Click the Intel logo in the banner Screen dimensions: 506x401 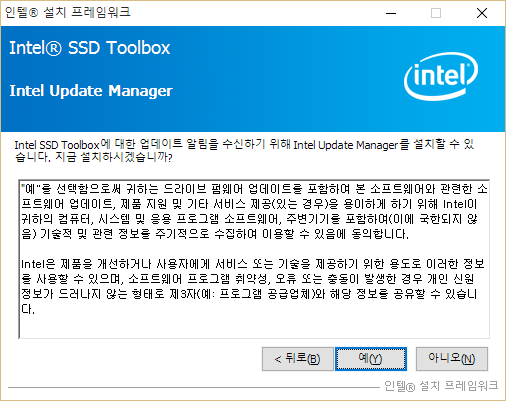click(441, 77)
